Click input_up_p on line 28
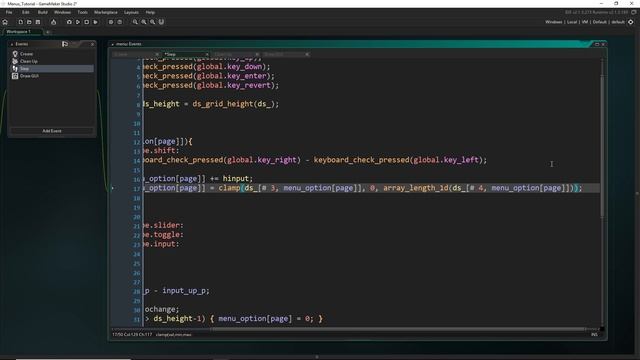 184,291
